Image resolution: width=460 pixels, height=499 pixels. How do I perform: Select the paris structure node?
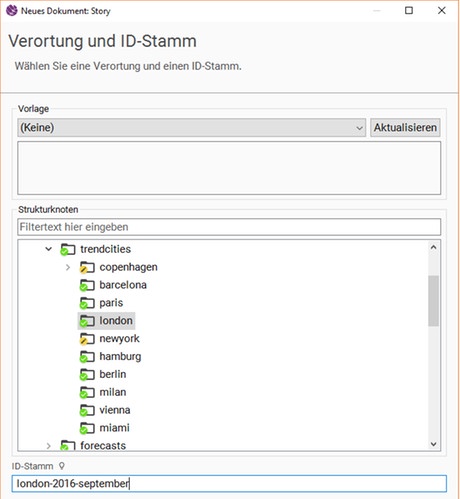click(111, 303)
